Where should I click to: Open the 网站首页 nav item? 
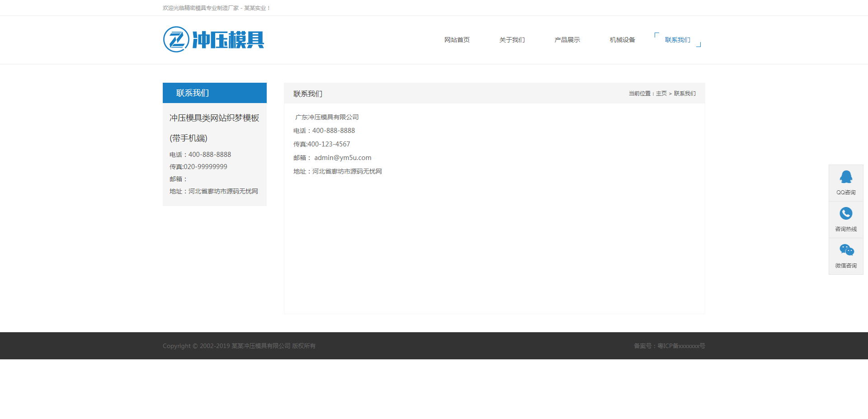click(457, 40)
